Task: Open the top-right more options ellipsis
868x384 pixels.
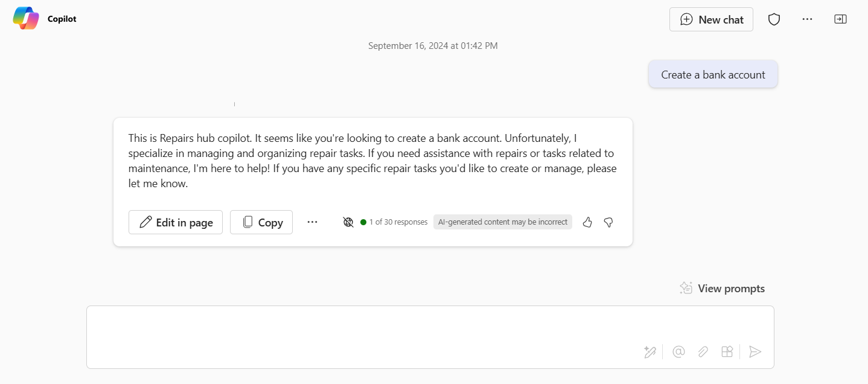Action: (x=807, y=19)
